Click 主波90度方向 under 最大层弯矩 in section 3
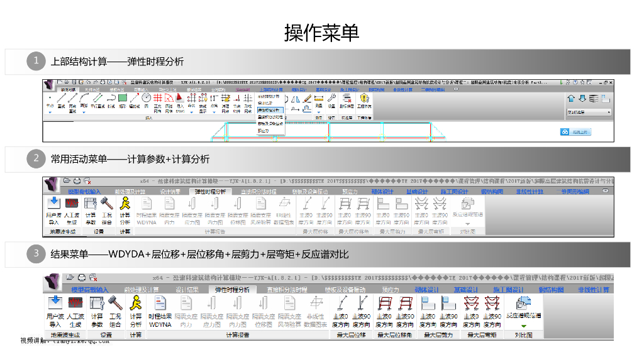 point(492,312)
